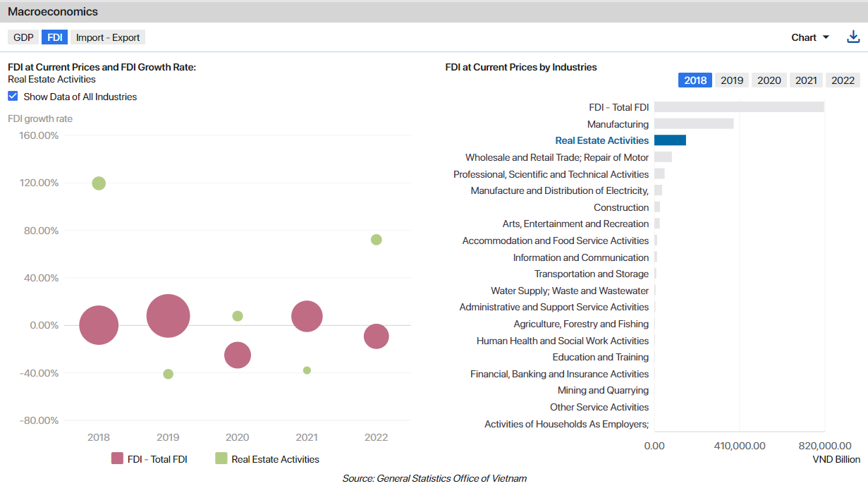The width and height of the screenshot is (868, 486).
Task: Switch industry chart to 2019
Action: click(x=732, y=80)
